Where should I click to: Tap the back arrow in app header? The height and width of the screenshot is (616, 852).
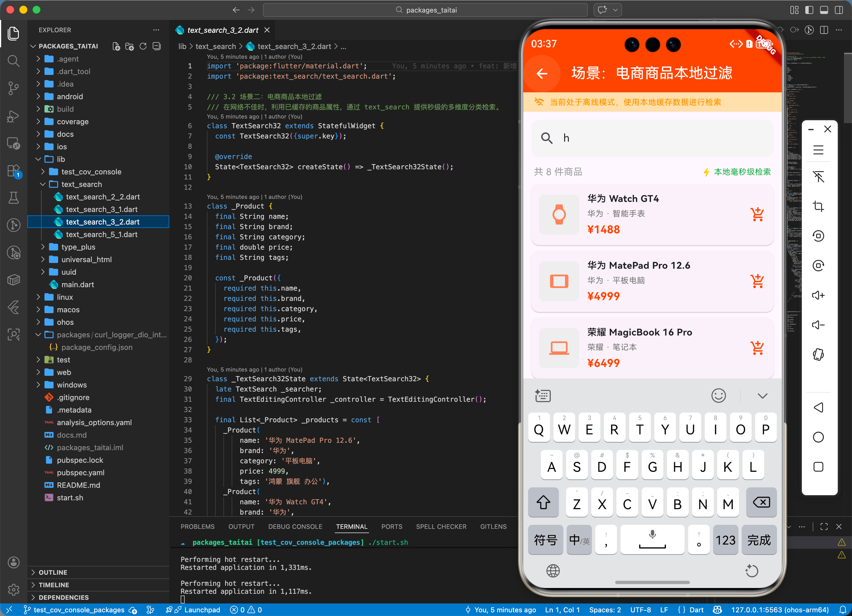click(x=542, y=73)
